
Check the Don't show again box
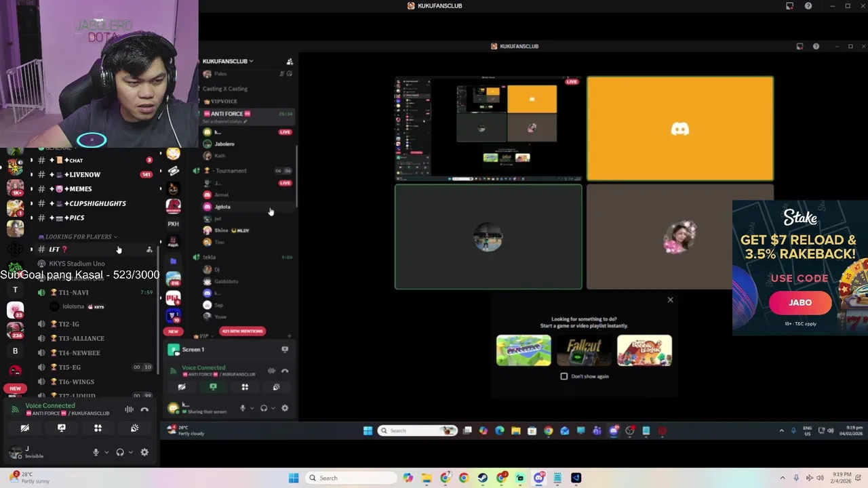(x=564, y=376)
